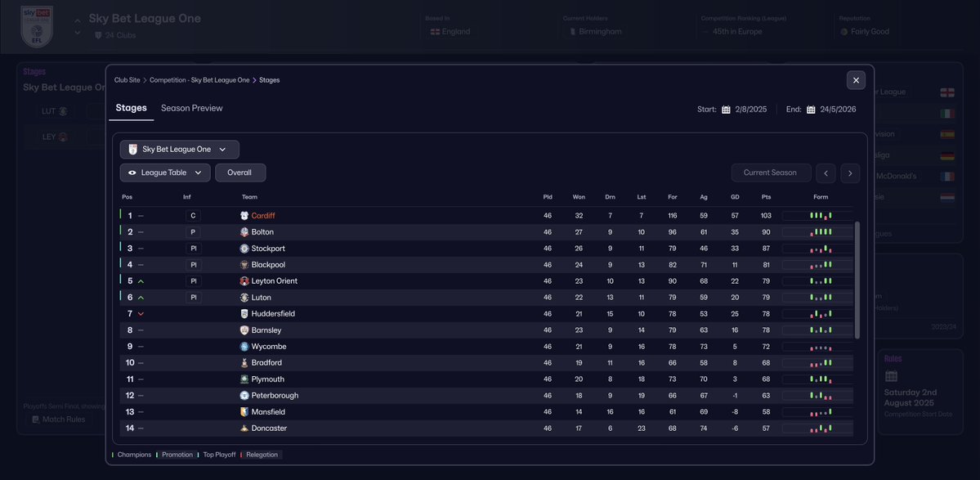Open the League Table view dropdown
Image resolution: width=980 pixels, height=480 pixels.
[165, 173]
